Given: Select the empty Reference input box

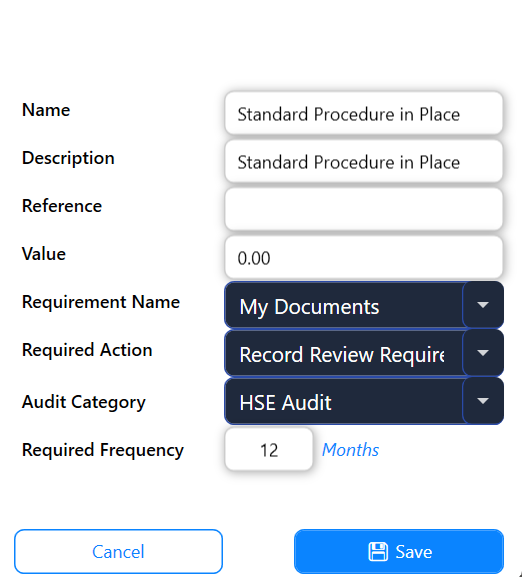Looking at the screenshot, I should click(x=364, y=209).
